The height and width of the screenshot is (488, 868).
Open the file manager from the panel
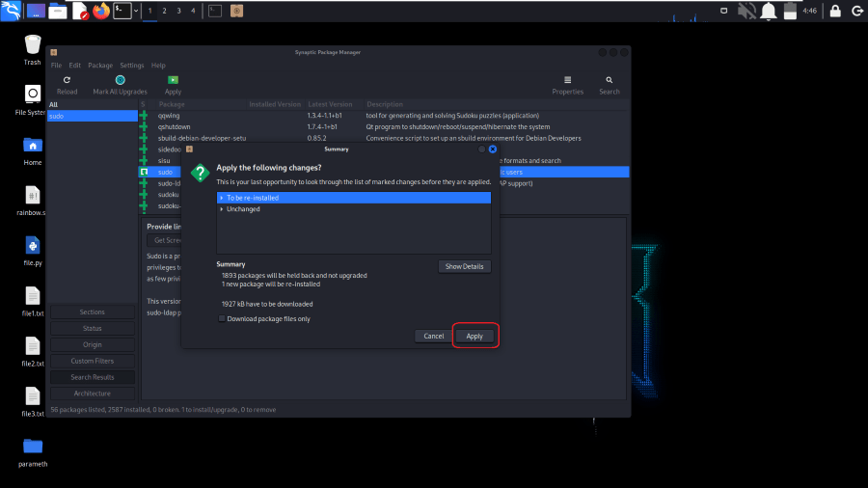coord(58,11)
